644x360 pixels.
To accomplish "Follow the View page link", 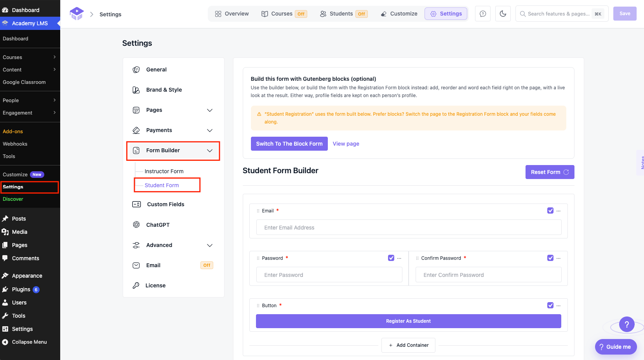I will click(346, 144).
